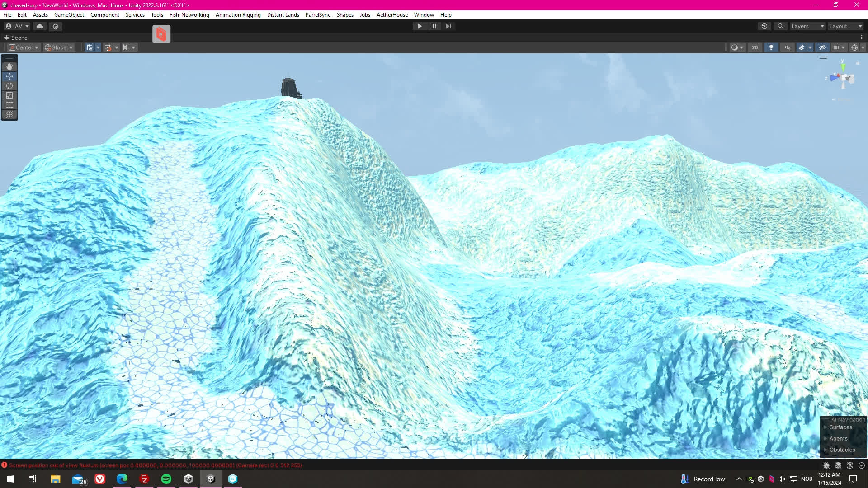The width and height of the screenshot is (868, 488).
Task: Open the Layers dropdown
Action: pos(807,26)
